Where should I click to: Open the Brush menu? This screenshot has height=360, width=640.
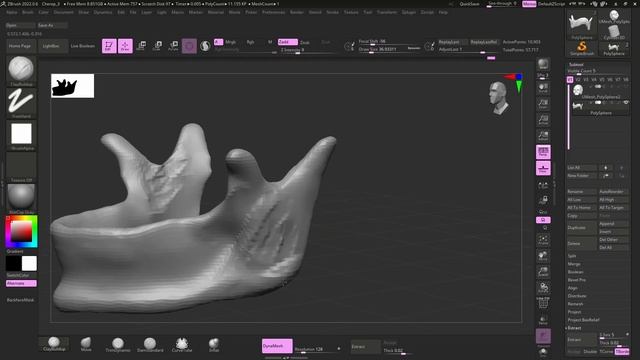(28, 12)
